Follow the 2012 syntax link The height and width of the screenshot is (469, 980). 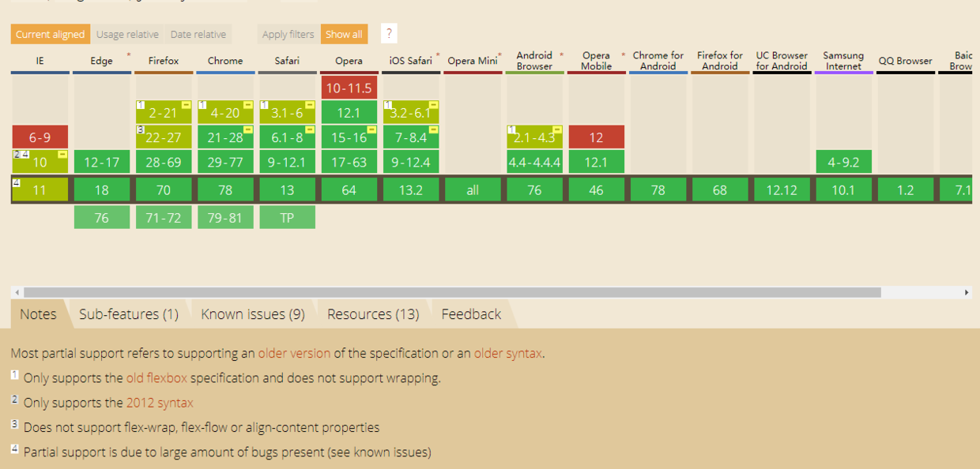[160, 403]
